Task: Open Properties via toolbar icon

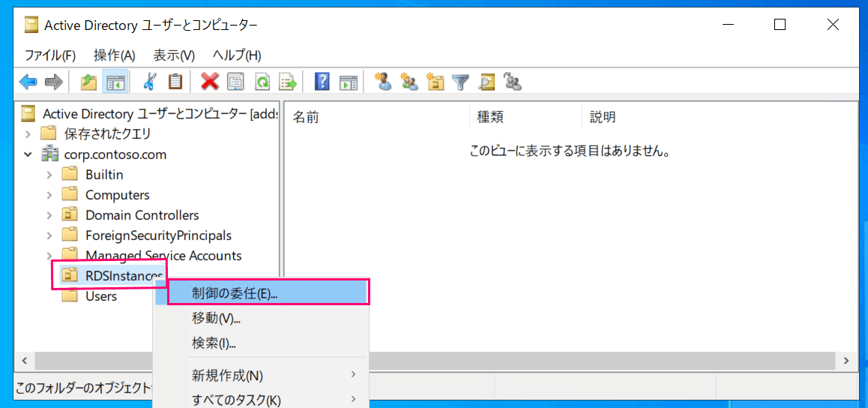Action: (x=236, y=82)
